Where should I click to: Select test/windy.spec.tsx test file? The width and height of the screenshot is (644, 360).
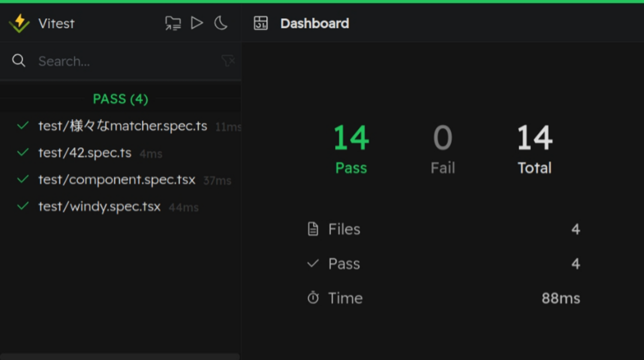click(99, 206)
